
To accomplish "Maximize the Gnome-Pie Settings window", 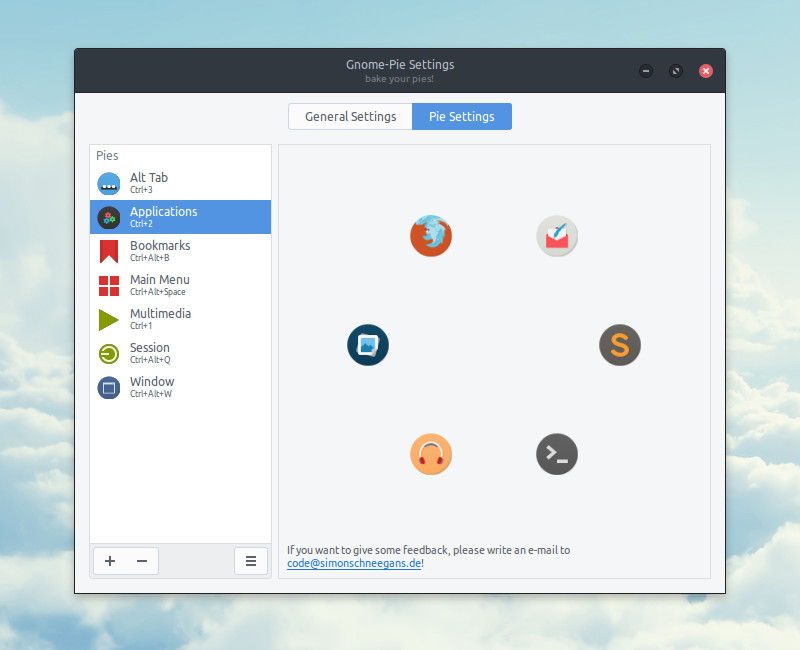I will point(676,71).
